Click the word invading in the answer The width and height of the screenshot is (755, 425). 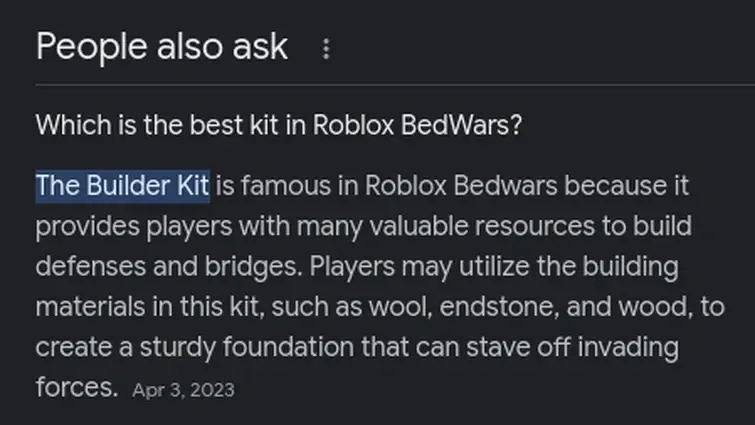(628, 348)
